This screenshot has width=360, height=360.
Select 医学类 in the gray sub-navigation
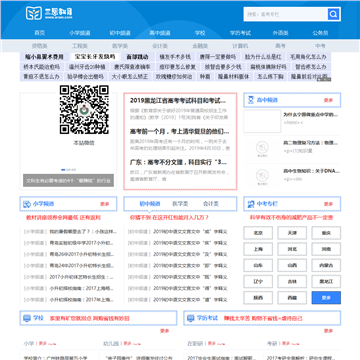[120, 46]
